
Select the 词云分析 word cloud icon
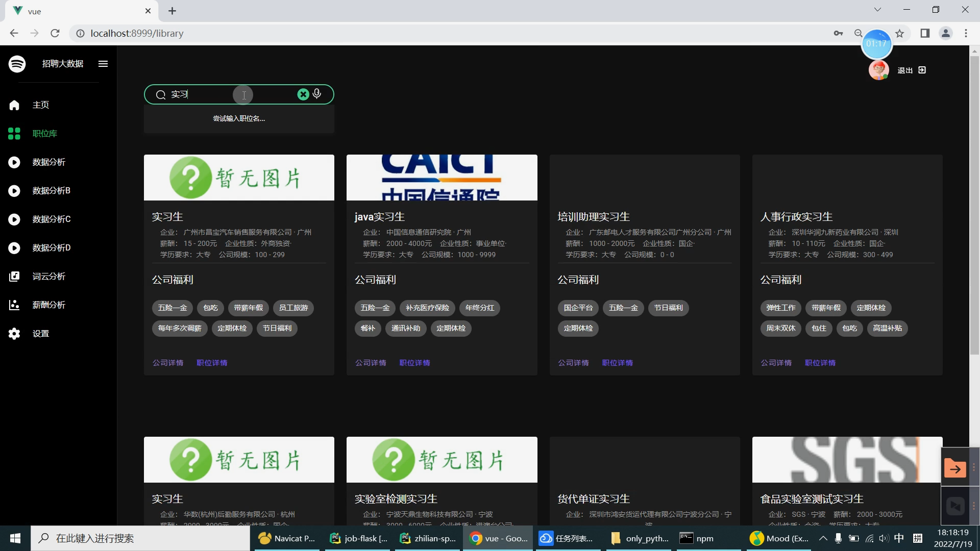[14, 276]
